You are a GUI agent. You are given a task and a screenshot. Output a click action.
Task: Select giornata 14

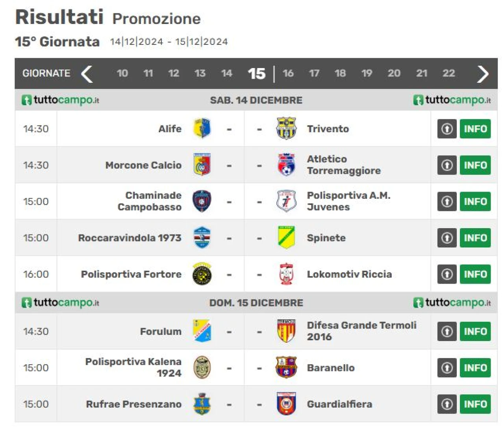tap(226, 73)
